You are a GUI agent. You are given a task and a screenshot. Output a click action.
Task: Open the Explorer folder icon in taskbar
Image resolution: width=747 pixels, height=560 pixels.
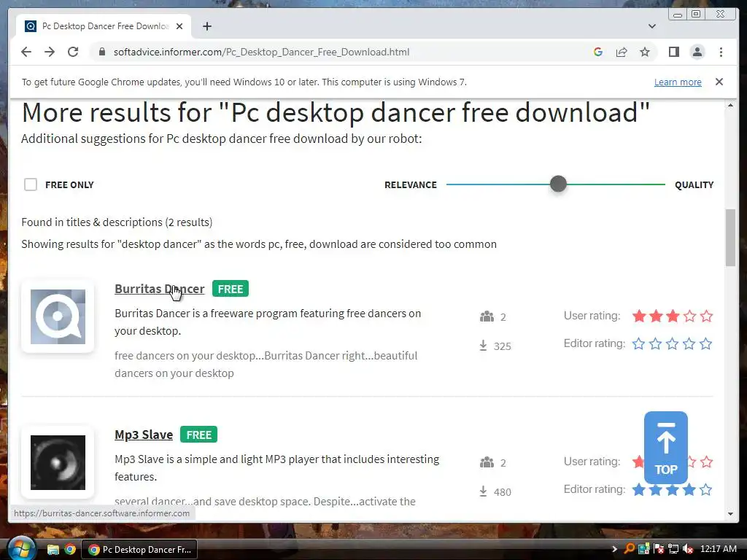53,550
